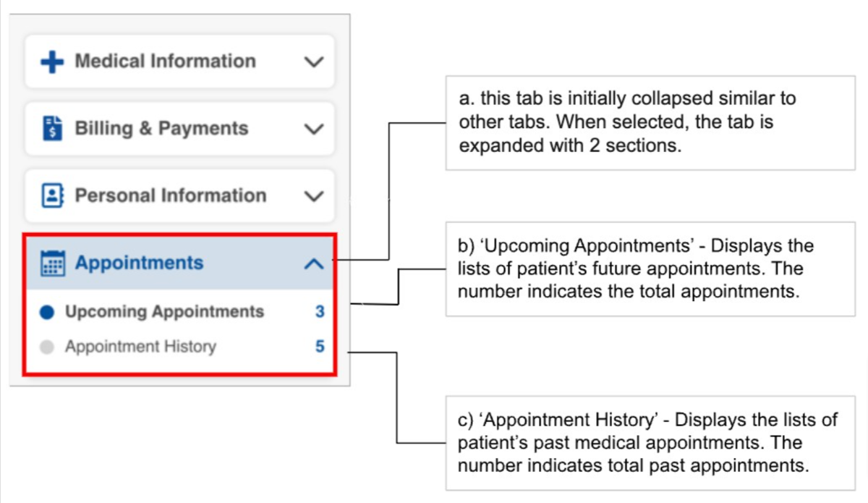This screenshot has width=868, height=503.
Task: Open the Medical Information tab
Action: 180,62
